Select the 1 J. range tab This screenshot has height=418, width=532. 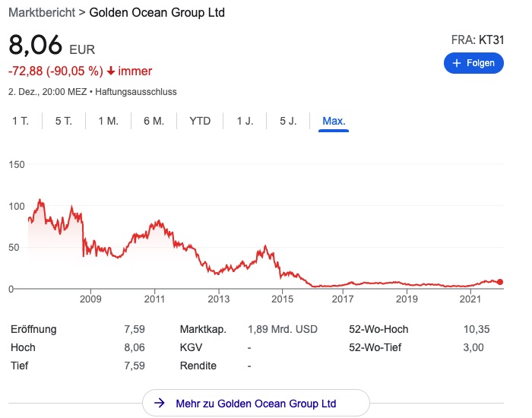[x=245, y=121]
